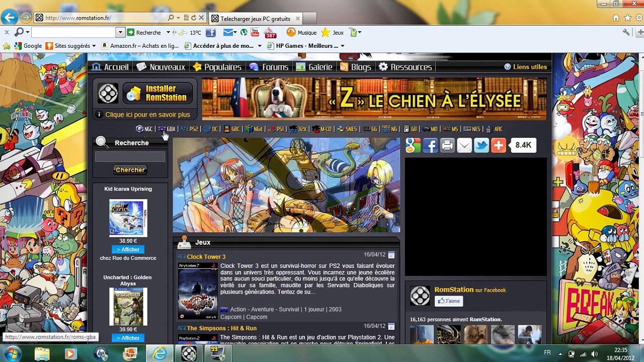Share page via Google icon

413,145
